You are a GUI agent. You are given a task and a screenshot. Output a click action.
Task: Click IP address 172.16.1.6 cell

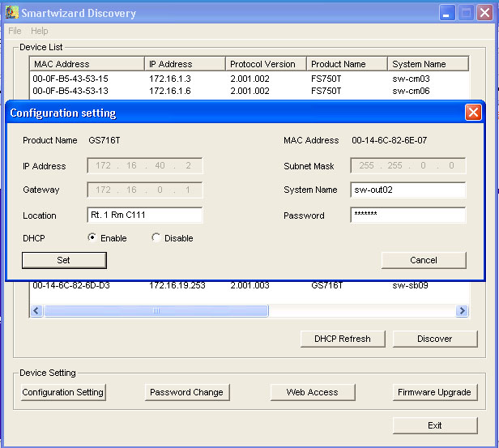tap(169, 91)
